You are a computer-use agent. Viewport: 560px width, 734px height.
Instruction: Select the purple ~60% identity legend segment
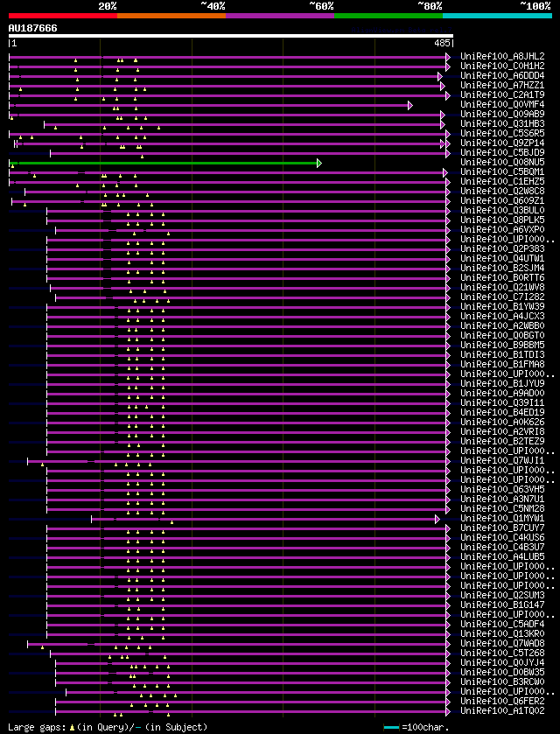(x=280, y=16)
